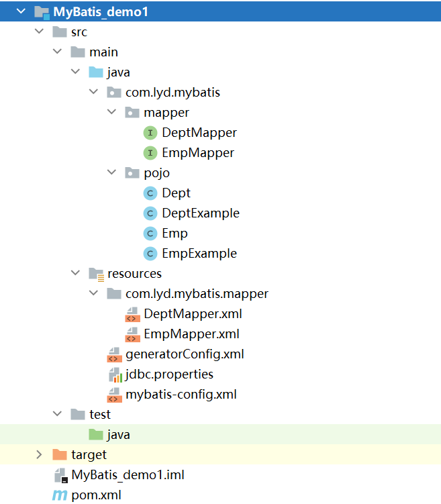Viewport: 441px width, 504px height.
Task: Click the DeptMapper.xml file icon
Action: click(x=132, y=314)
